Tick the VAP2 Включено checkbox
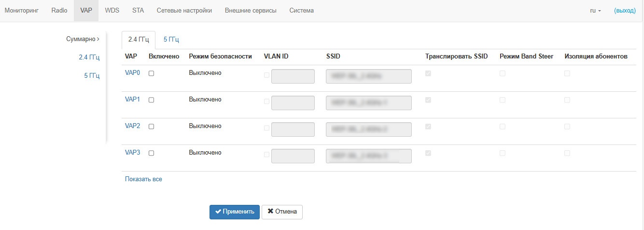Viewport: 644px width, 230px height. 152,127
